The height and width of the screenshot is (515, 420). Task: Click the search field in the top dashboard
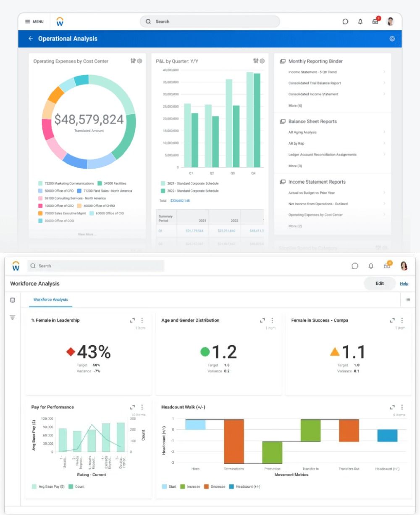[210, 21]
